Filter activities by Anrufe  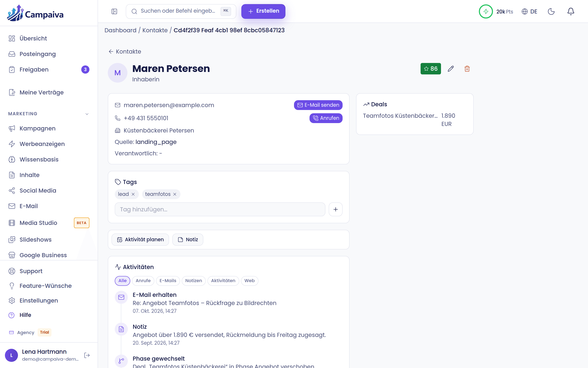pyautogui.click(x=143, y=281)
